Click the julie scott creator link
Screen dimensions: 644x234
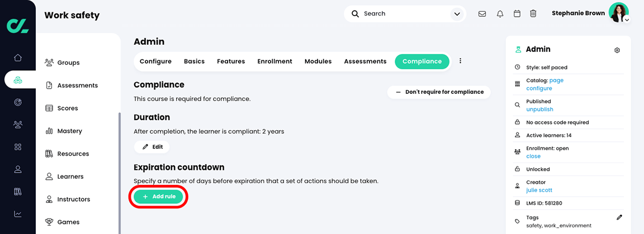tap(539, 190)
